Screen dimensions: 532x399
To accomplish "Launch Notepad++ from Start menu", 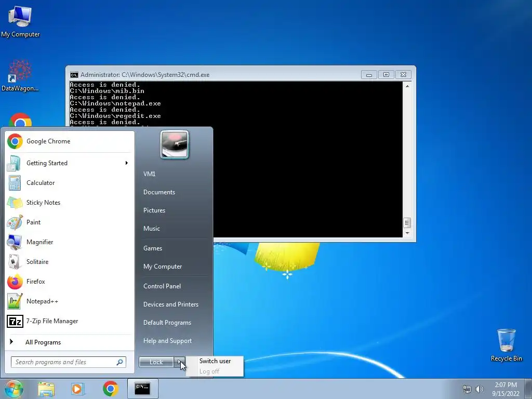I will pyautogui.click(x=69, y=301).
